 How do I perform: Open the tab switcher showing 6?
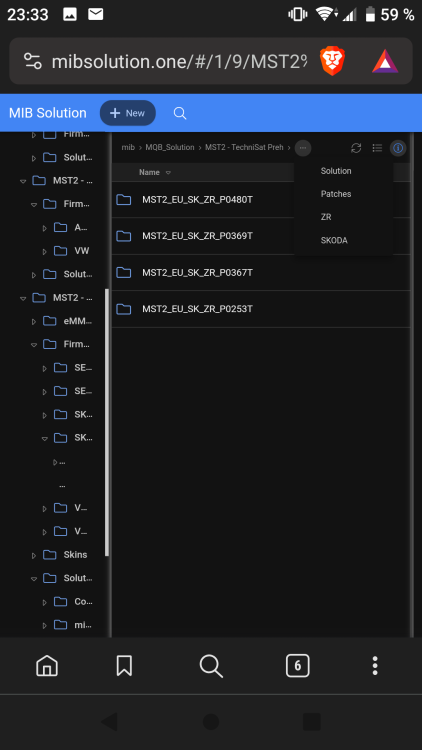(x=298, y=665)
